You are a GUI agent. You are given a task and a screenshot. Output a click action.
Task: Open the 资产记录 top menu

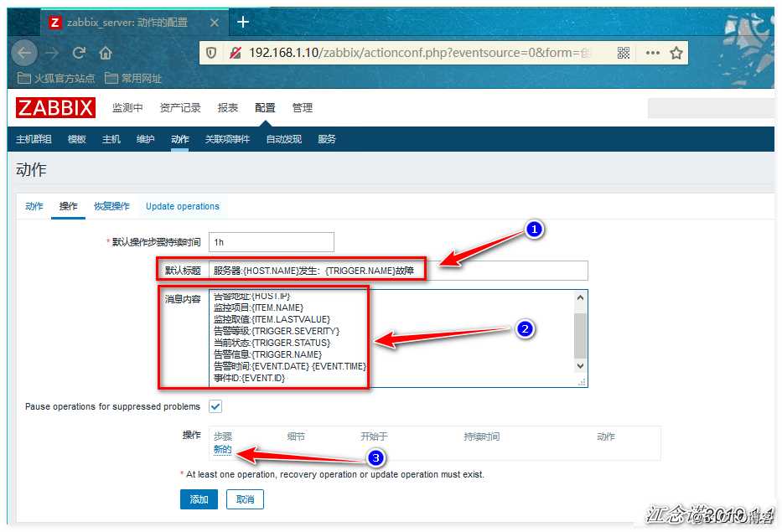pyautogui.click(x=180, y=108)
